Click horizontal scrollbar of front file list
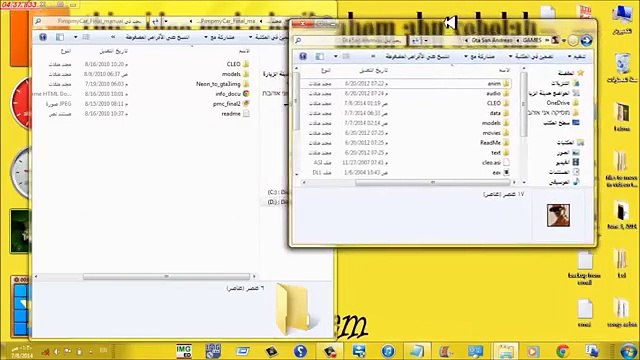640x360 pixels. point(433,182)
